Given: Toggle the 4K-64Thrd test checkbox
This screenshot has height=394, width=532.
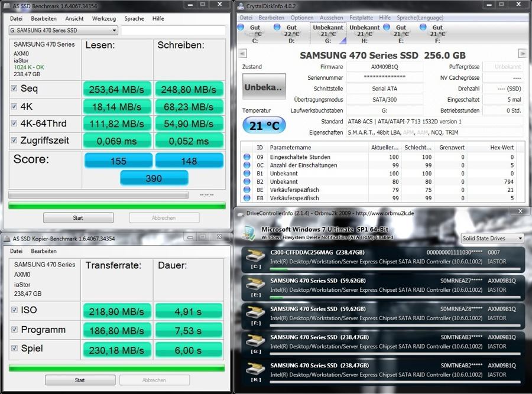Looking at the screenshot, I should tap(14, 123).
